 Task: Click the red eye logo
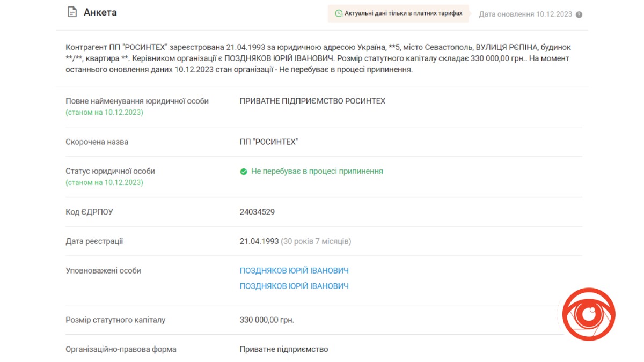[588, 315]
